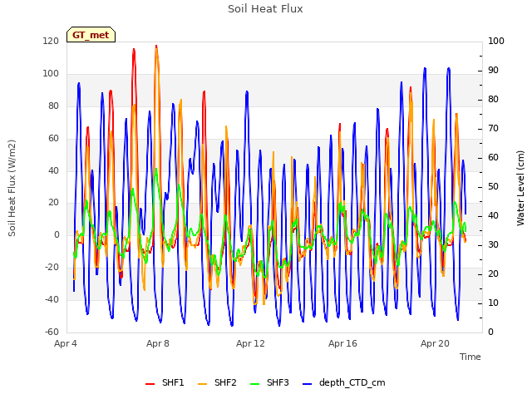This screenshot has width=532, height=399.
Task: Click the Apr 12 x-axis label
Action: (x=250, y=343)
